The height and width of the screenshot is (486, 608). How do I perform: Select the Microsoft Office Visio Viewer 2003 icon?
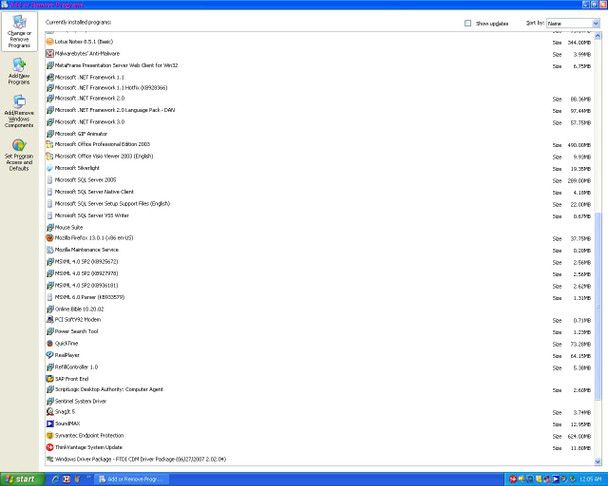[x=50, y=156]
